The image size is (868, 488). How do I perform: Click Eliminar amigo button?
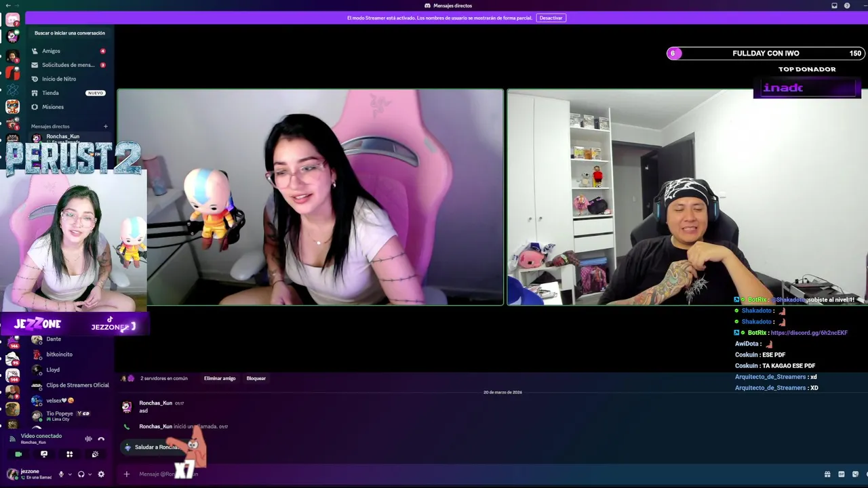pos(220,378)
